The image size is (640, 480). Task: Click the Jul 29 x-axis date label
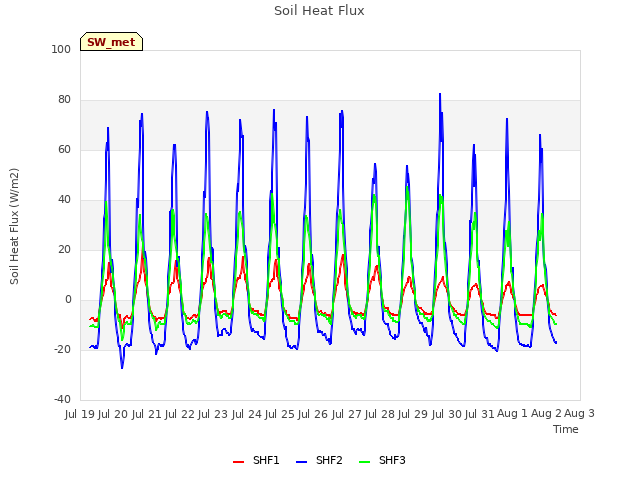point(413,414)
